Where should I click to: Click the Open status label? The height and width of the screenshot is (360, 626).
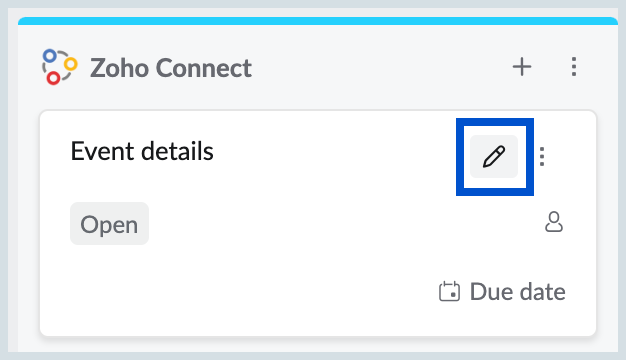point(109,224)
